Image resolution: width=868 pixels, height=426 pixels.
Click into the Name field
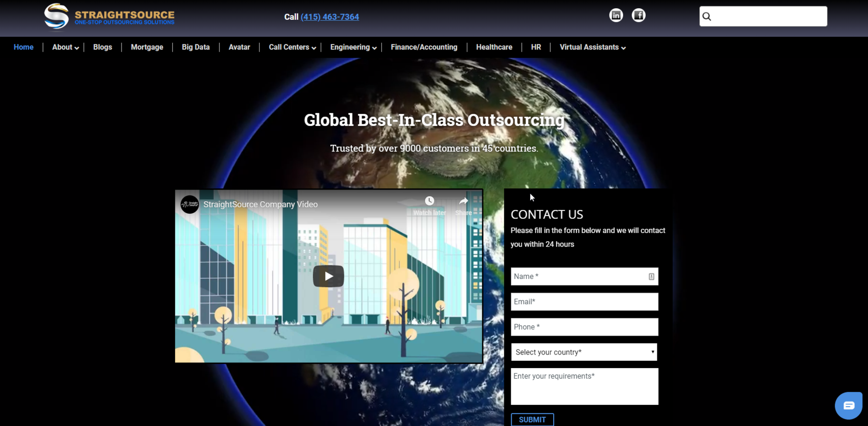[584, 276]
